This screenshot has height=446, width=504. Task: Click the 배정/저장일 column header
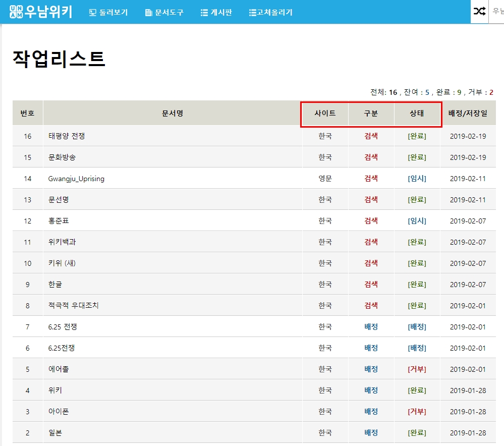(468, 113)
